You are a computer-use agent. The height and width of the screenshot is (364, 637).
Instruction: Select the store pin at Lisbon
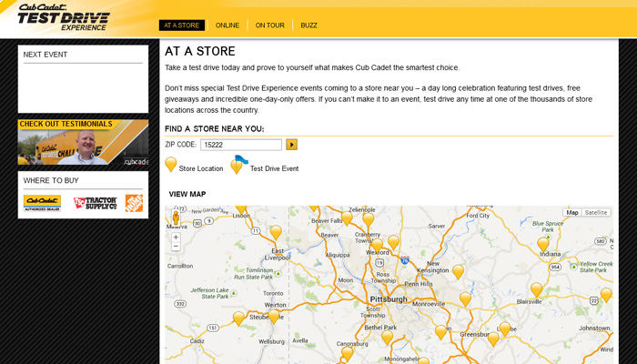click(241, 209)
